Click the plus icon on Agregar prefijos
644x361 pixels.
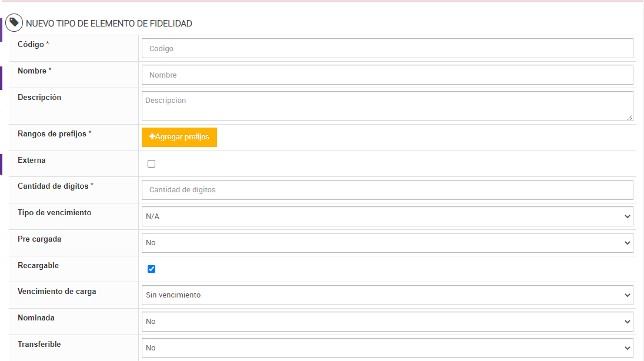click(x=152, y=137)
